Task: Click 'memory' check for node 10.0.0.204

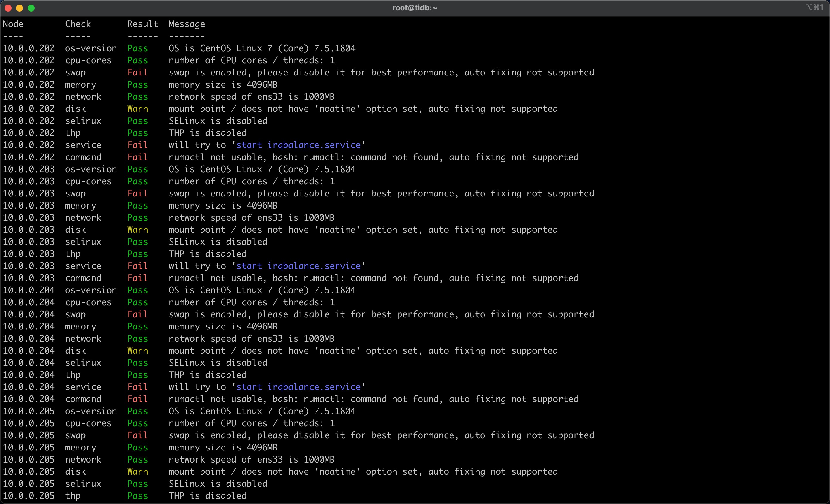Action: tap(80, 327)
